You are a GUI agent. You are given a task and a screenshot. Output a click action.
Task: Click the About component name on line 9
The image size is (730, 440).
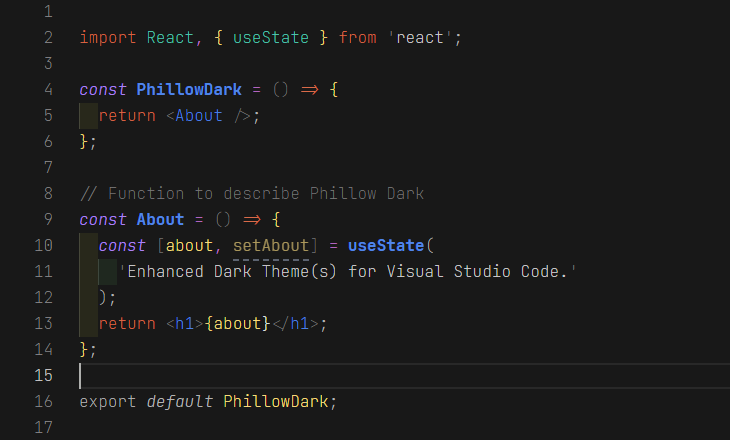coord(160,219)
